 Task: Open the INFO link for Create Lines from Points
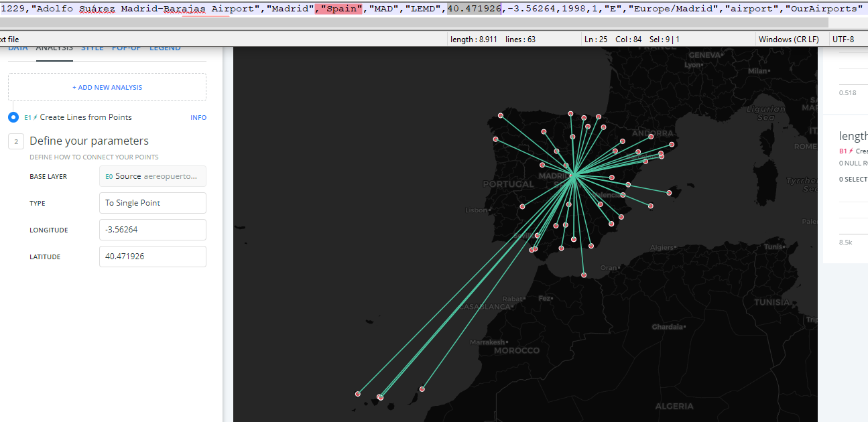coord(198,118)
